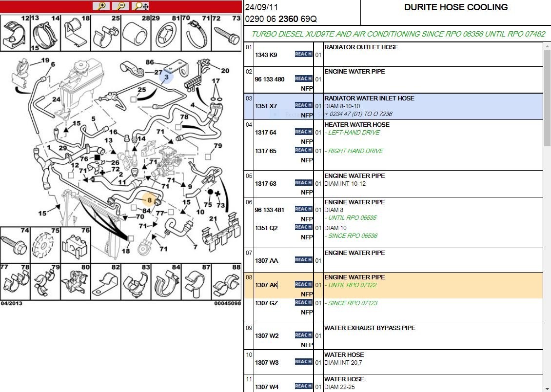This screenshot has width=551, height=392.
Task: Click REACH badge for part 96 133 481
Action: coord(304,209)
